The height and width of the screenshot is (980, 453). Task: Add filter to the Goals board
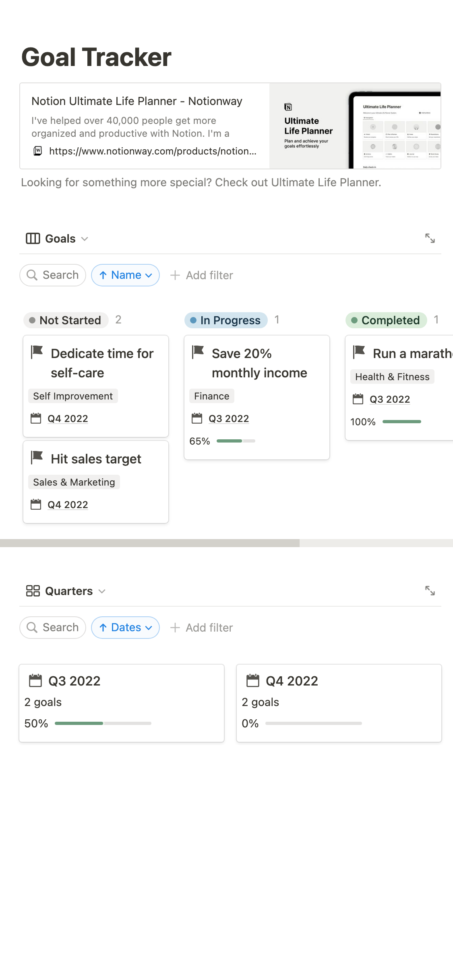(x=202, y=275)
